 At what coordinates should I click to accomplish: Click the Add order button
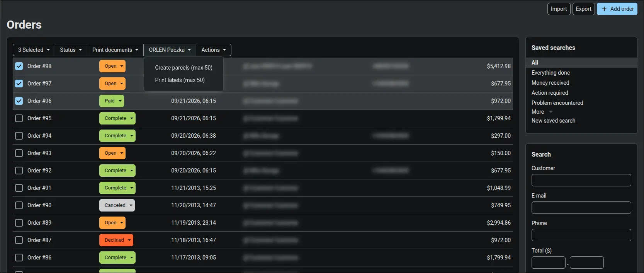[617, 9]
